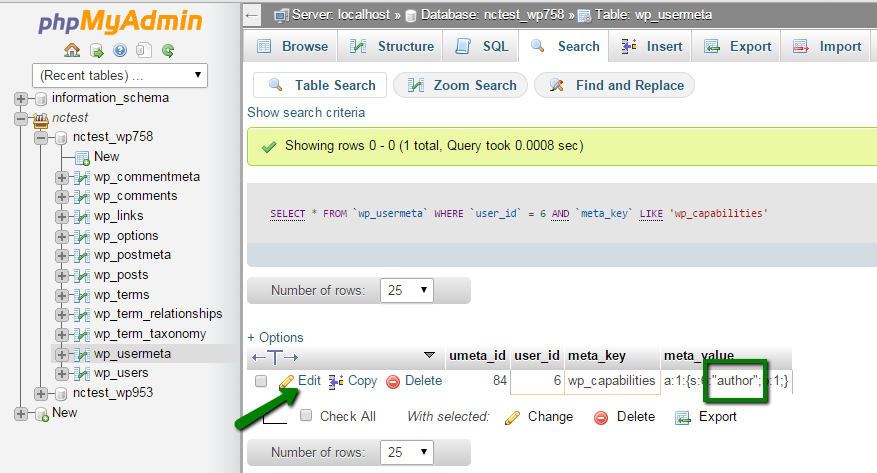Click the Show search criteria link
Viewport: 877px width, 473px height.
coord(306,113)
